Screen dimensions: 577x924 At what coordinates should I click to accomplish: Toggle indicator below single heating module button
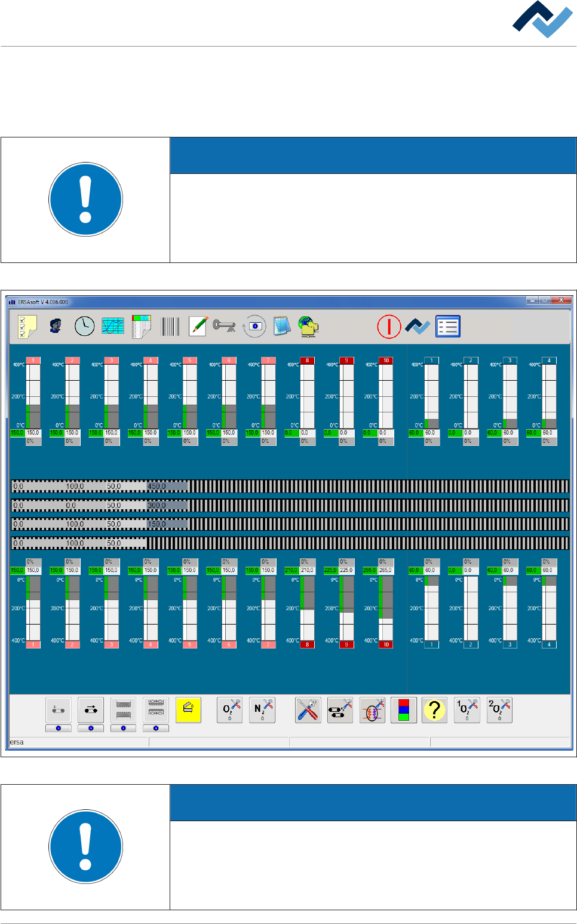(123, 728)
